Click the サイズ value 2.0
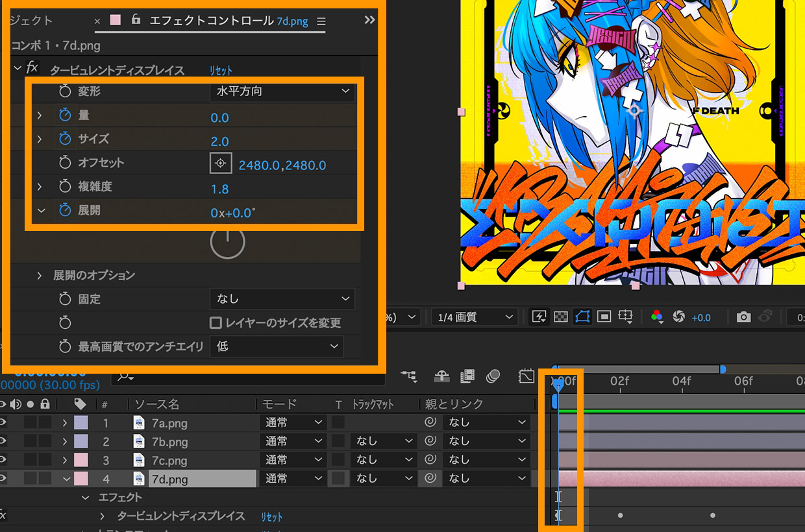The image size is (805, 532). (x=220, y=141)
